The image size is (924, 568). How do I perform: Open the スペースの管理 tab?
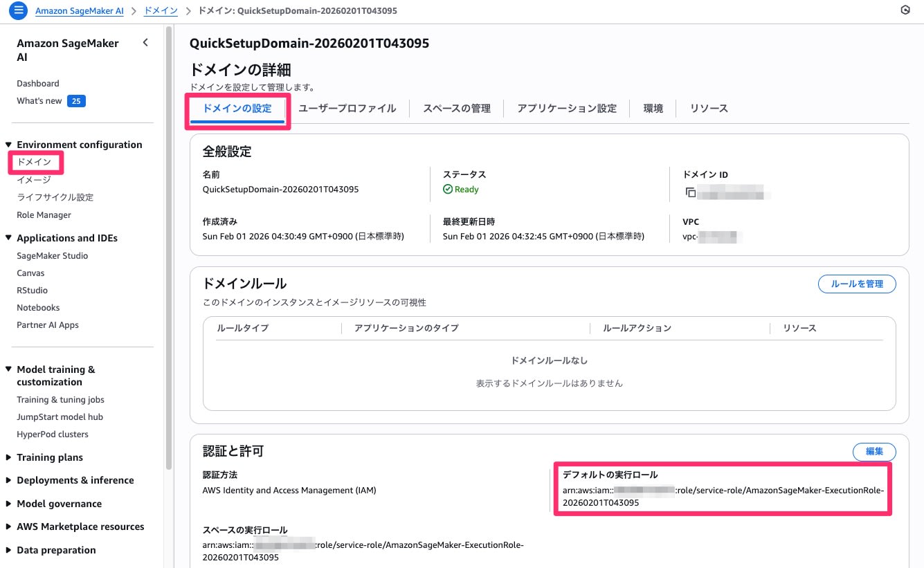tap(457, 109)
